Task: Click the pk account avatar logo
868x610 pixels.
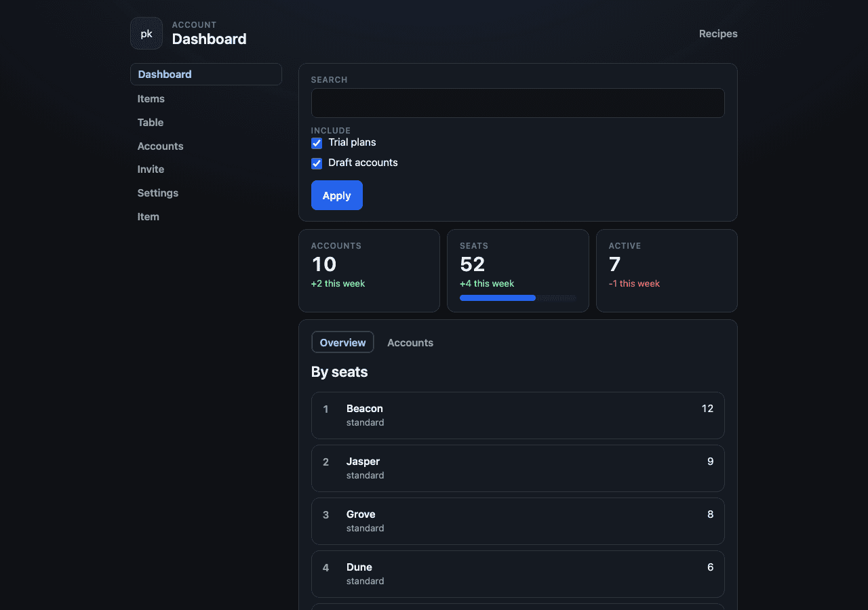Action: tap(146, 33)
